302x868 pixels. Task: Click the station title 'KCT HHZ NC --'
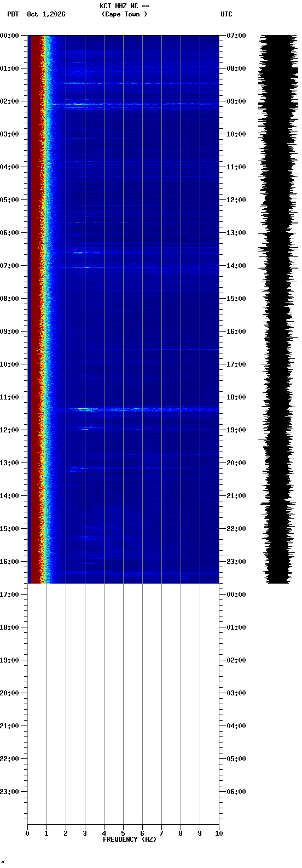click(124, 6)
